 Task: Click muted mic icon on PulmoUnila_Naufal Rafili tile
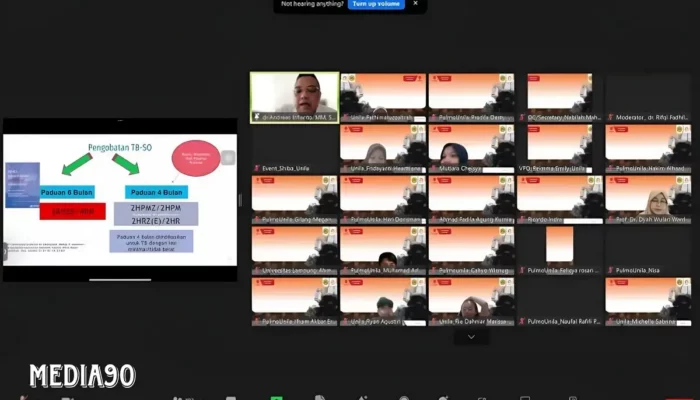coord(521,322)
